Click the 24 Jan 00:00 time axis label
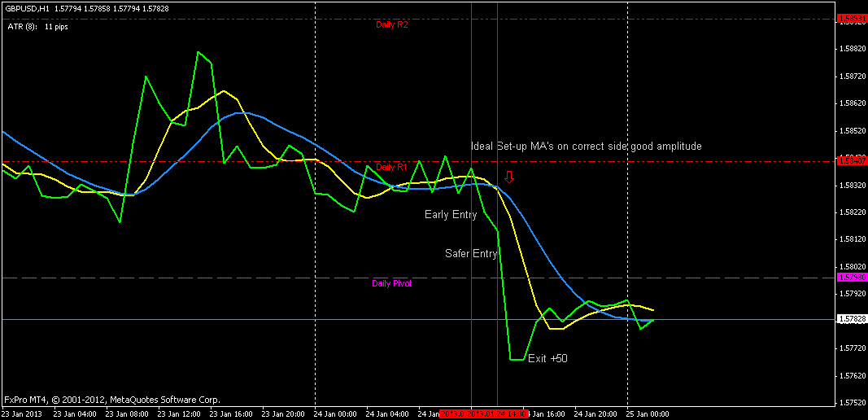 click(334, 414)
